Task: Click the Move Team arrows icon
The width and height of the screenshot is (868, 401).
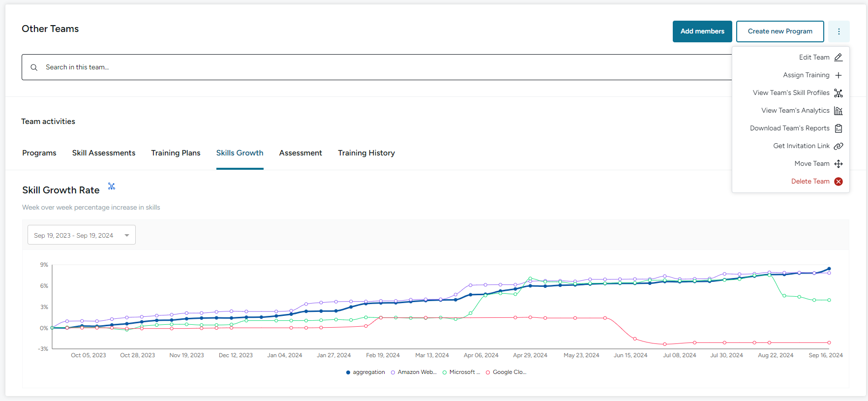Action: point(838,164)
